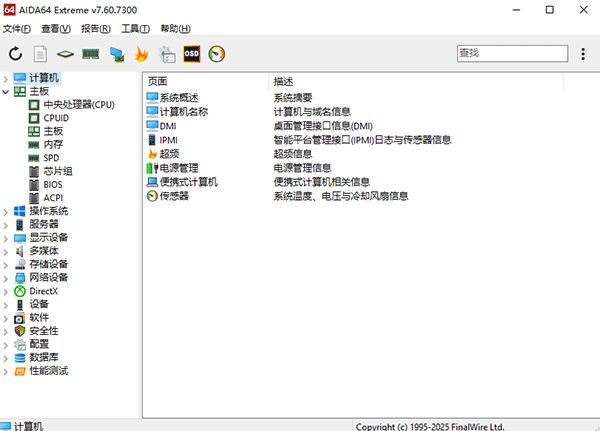This screenshot has width=600, height=431.
Task: Expand the 性能测试 tree node
Action: (5, 372)
